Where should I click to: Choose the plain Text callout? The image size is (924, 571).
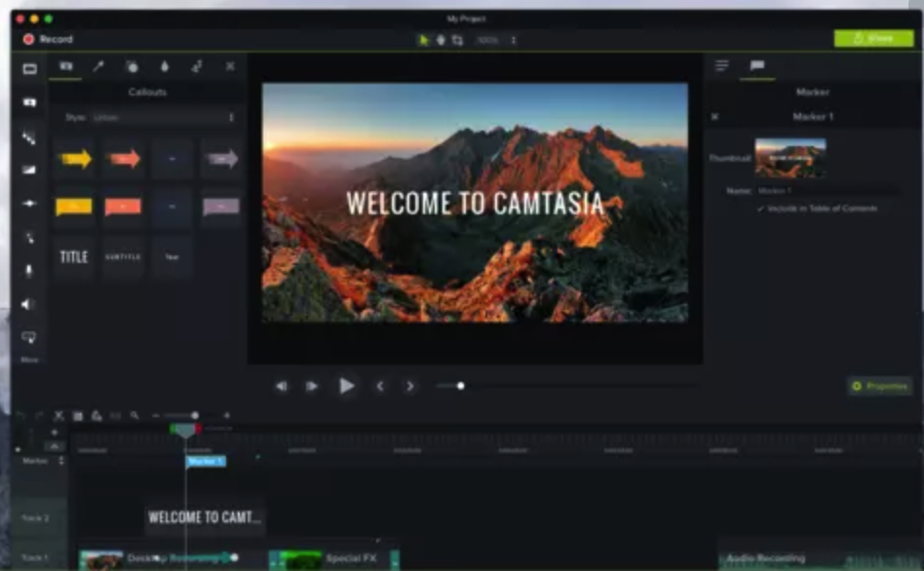[173, 257]
